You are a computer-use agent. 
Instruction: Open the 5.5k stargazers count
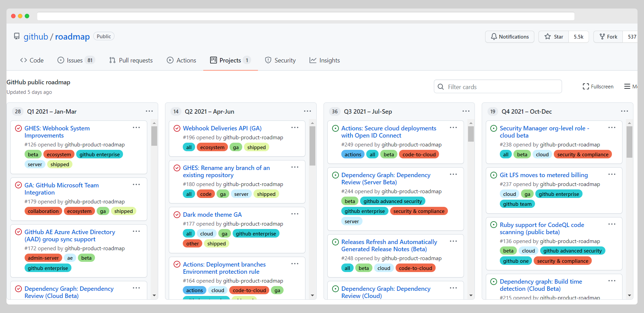tap(578, 37)
